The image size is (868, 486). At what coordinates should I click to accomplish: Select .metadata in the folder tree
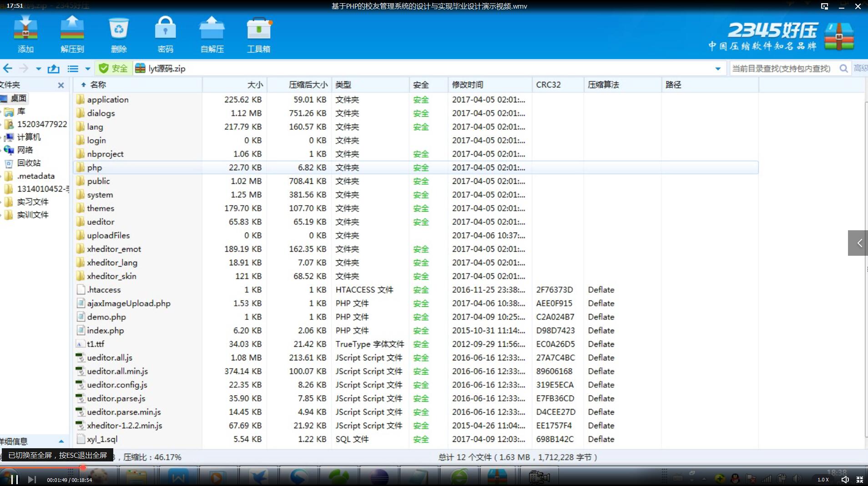(x=36, y=176)
